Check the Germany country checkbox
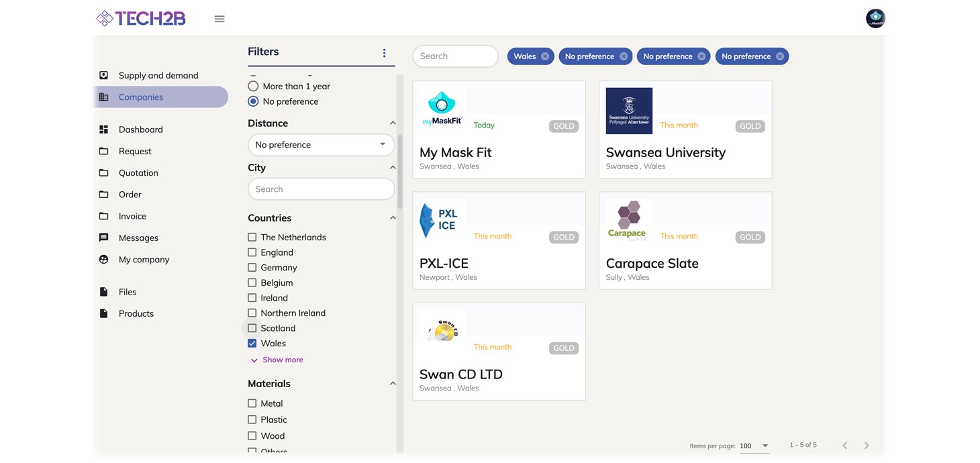 coord(252,268)
